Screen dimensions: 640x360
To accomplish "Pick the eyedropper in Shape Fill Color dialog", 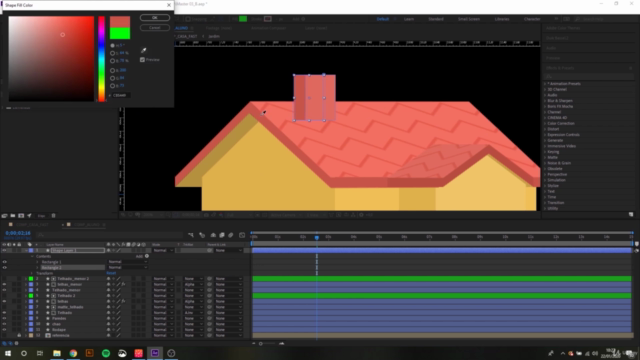I will [144, 50].
